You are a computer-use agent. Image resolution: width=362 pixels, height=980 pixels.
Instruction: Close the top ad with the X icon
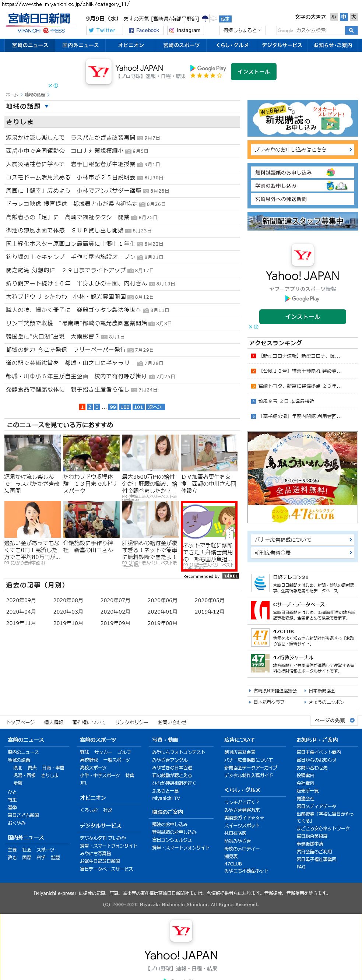point(50,85)
